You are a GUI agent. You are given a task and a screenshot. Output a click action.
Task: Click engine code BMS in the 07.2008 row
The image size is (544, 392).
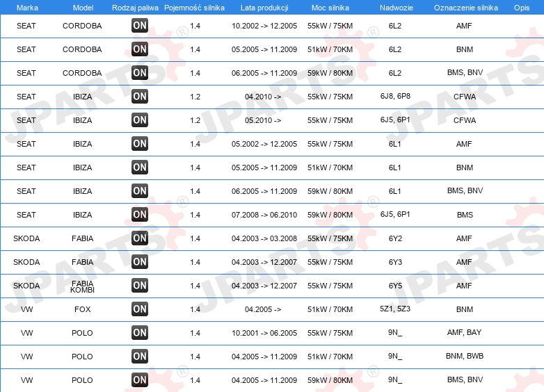(465, 215)
